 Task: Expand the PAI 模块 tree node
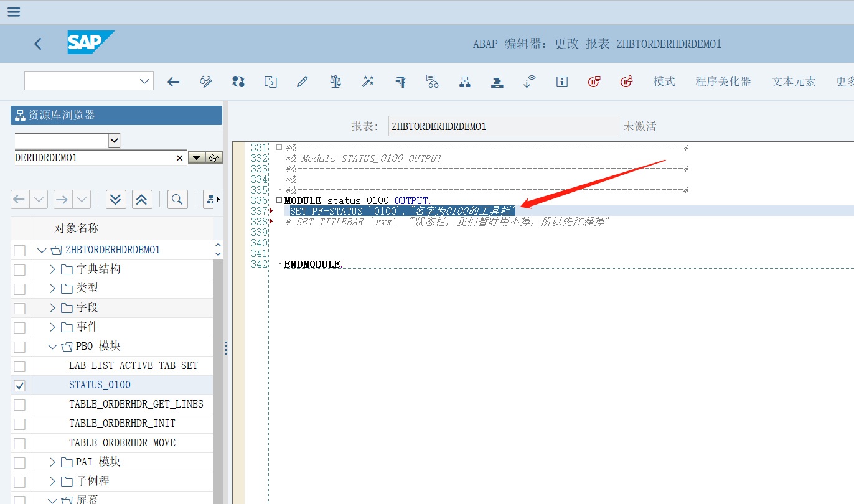click(51, 462)
